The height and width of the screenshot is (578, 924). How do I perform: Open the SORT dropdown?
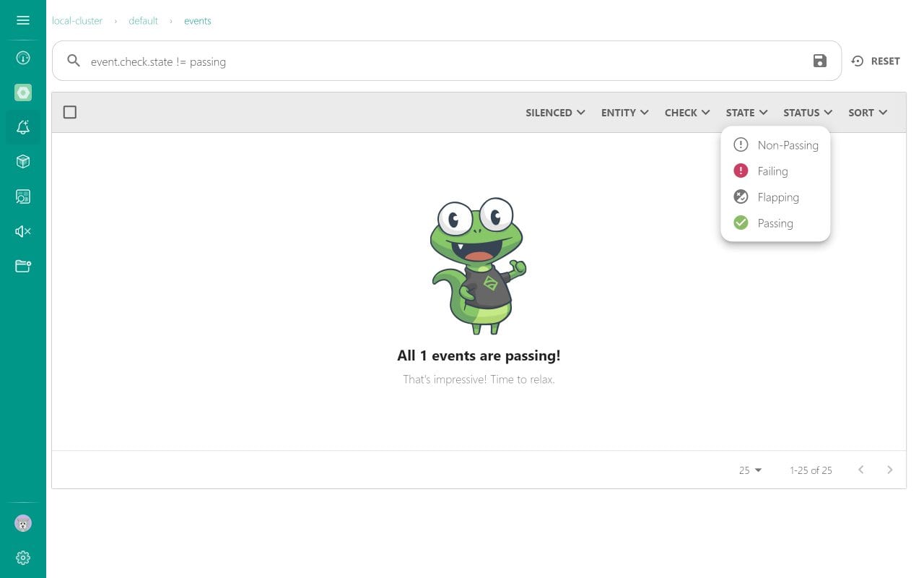866,113
